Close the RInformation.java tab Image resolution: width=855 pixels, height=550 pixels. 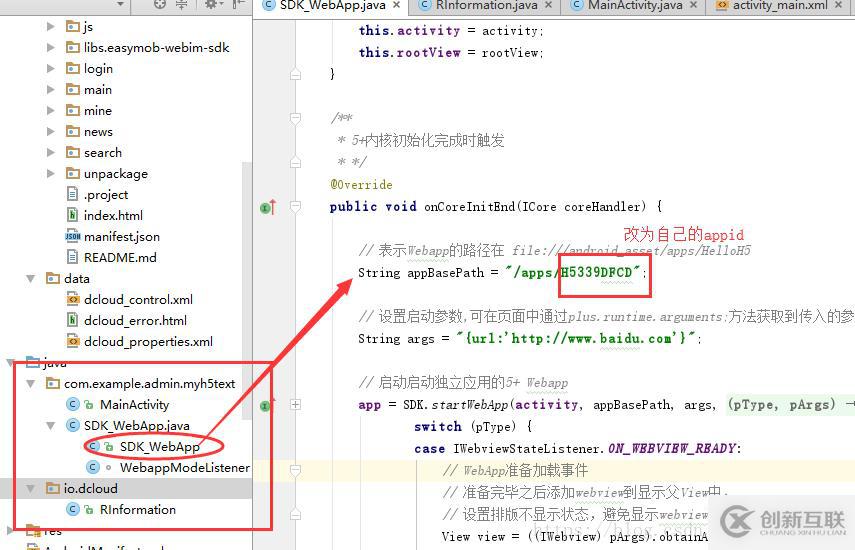pos(548,5)
